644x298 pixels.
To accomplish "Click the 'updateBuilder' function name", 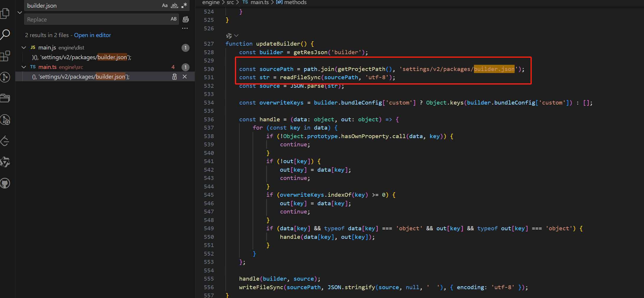I will pos(278,44).
